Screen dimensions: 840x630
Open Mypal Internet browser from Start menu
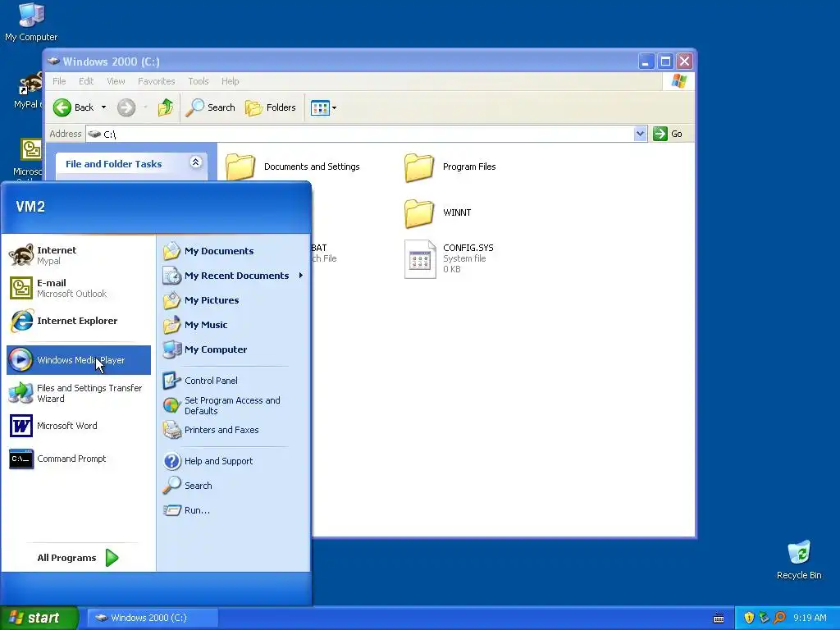pos(79,255)
